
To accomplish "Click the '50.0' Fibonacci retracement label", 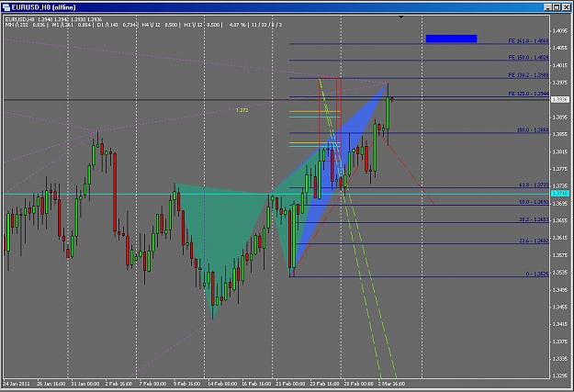I will pyautogui.click(x=534, y=202).
